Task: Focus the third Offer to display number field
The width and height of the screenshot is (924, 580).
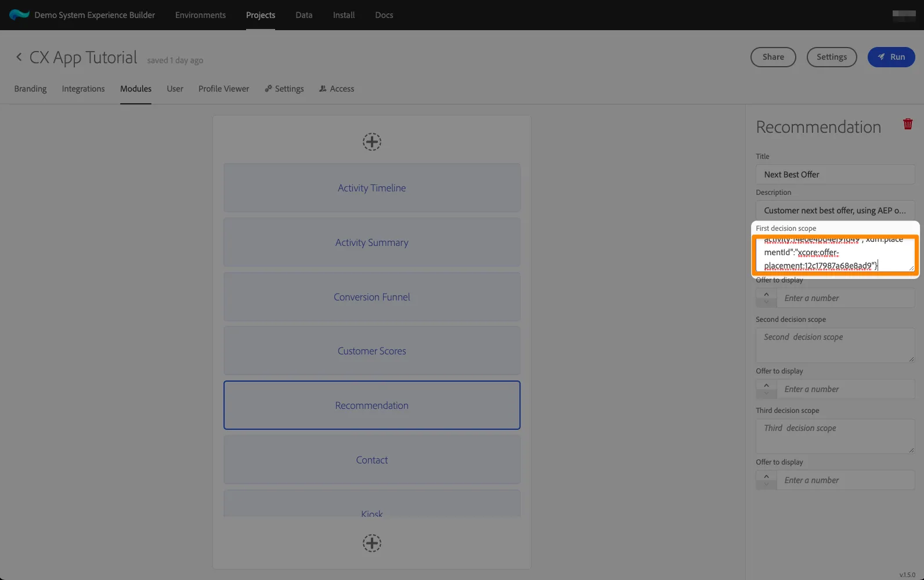Action: pyautogui.click(x=846, y=480)
